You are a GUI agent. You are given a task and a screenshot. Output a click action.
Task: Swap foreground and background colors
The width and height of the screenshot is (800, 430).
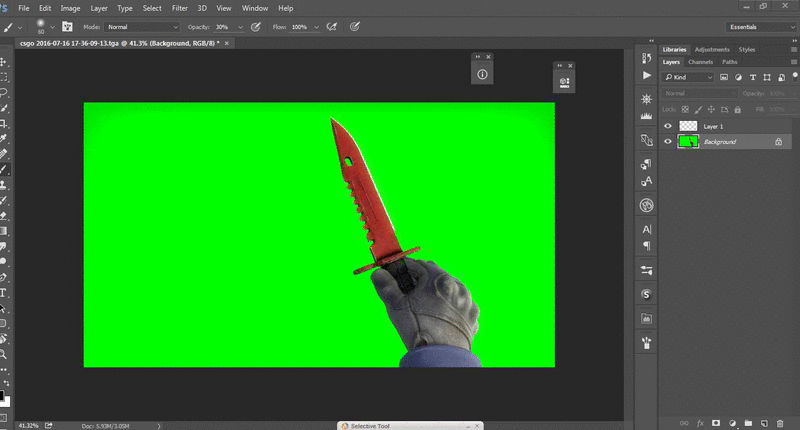pyautogui.click(x=6, y=383)
